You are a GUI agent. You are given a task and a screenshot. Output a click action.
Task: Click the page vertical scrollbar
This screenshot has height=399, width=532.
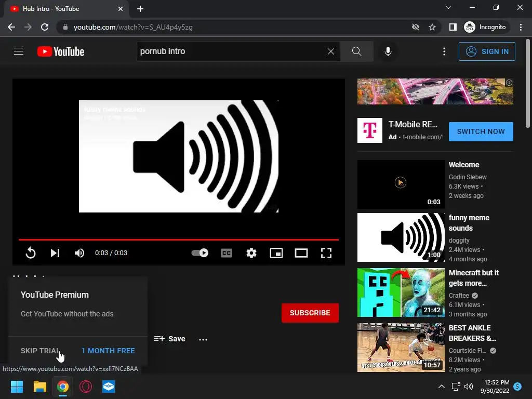(x=528, y=84)
